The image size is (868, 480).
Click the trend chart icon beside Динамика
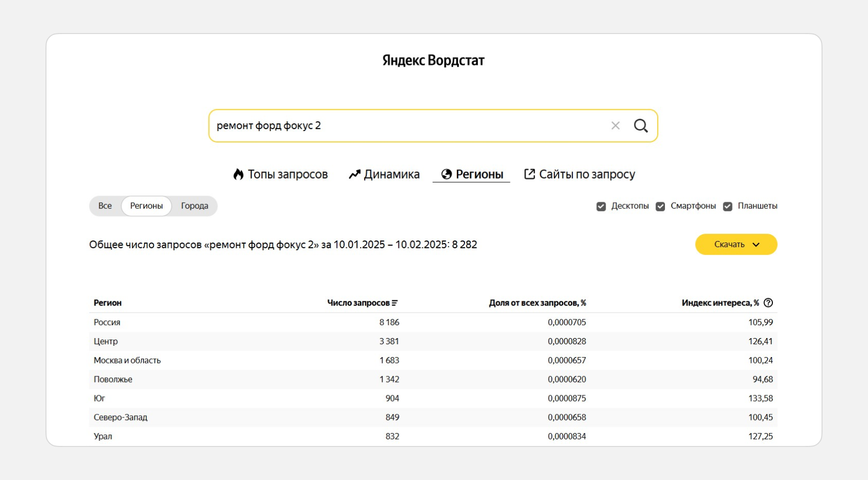click(x=354, y=174)
